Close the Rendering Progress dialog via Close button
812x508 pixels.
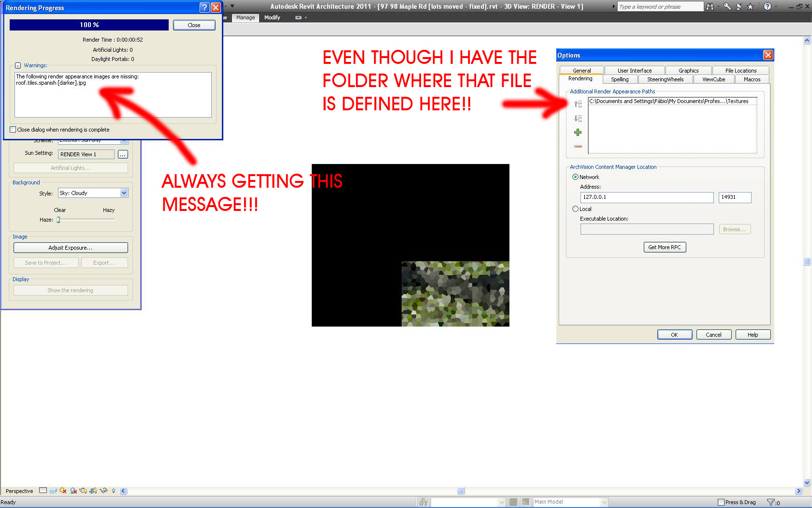click(194, 25)
